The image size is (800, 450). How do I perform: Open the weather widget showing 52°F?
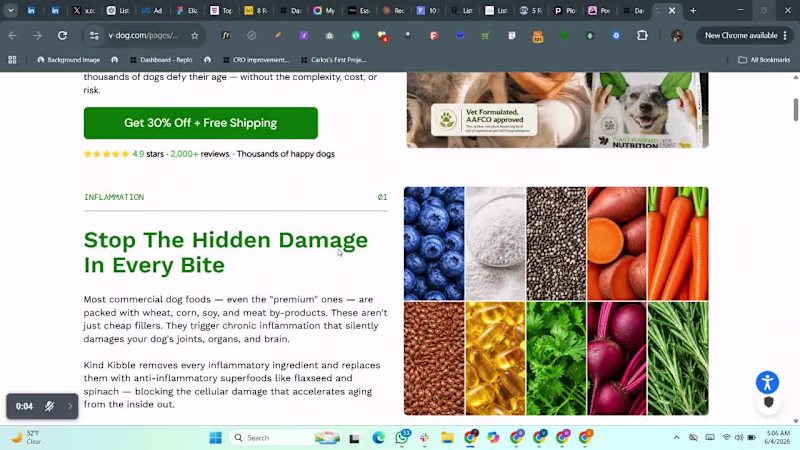(x=26, y=437)
